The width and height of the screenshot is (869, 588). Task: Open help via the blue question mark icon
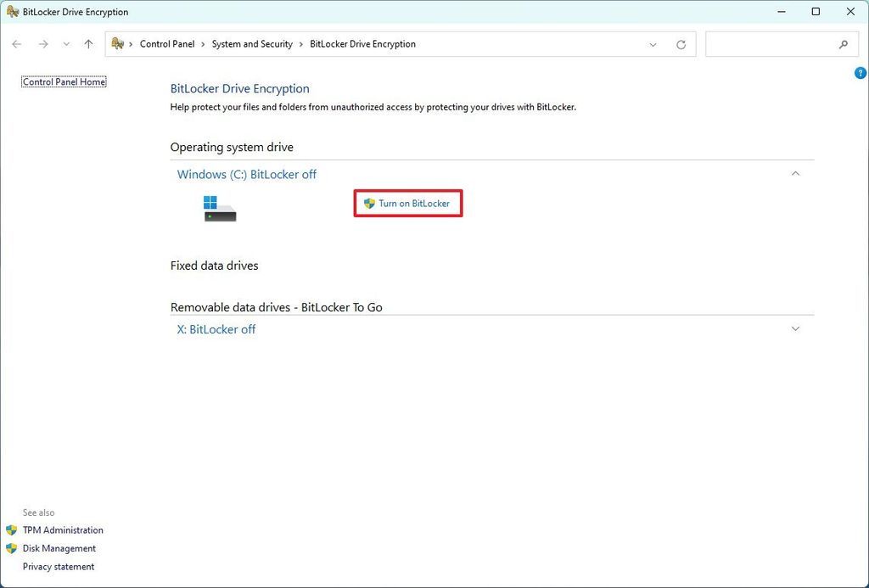coord(860,73)
